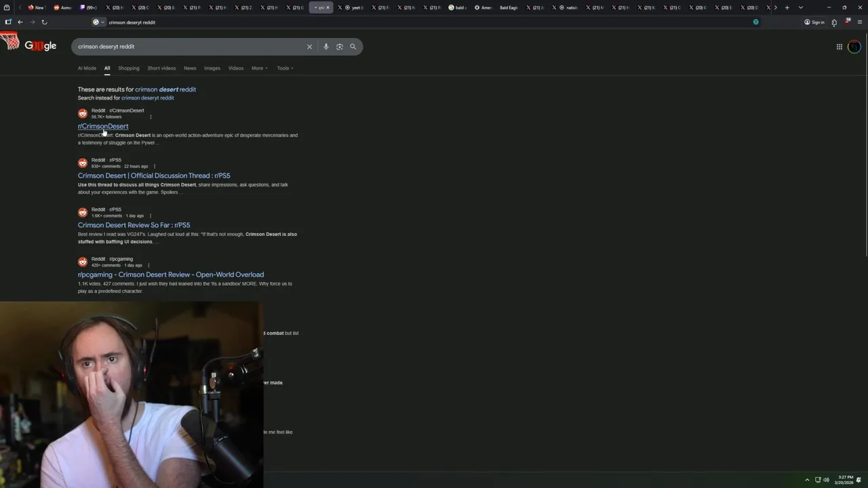The width and height of the screenshot is (868, 488).
Task: Open the search engine selector dropdown
Action: pos(98,22)
